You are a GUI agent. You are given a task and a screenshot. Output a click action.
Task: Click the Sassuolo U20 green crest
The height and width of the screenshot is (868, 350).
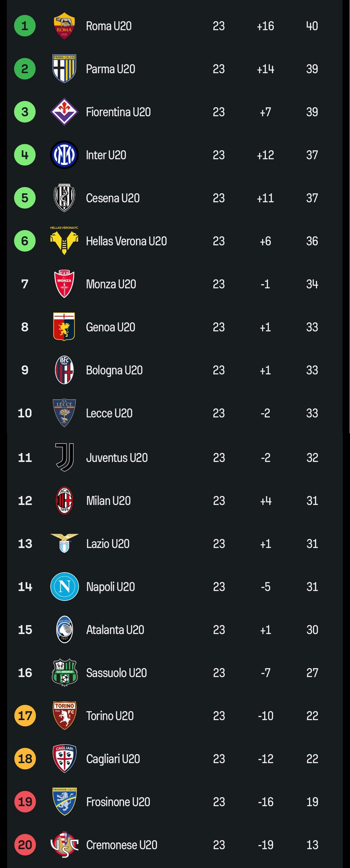(64, 673)
